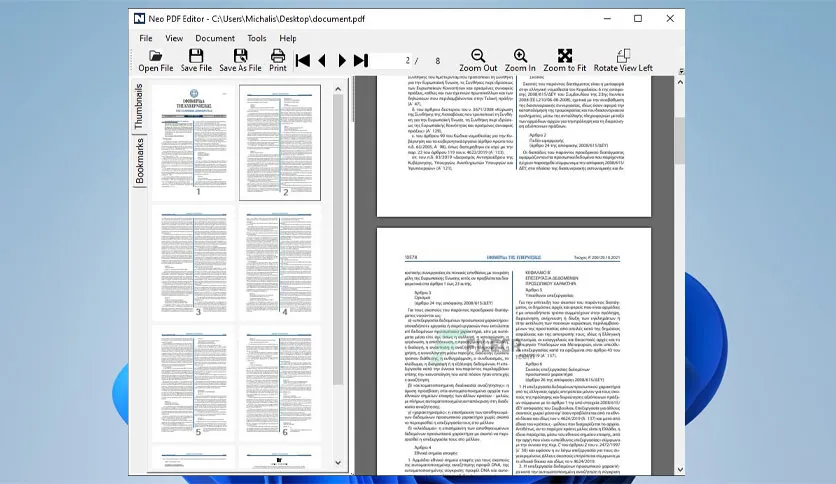Maximize the Neo PDF Editor window
836x484 pixels.
pos(638,19)
